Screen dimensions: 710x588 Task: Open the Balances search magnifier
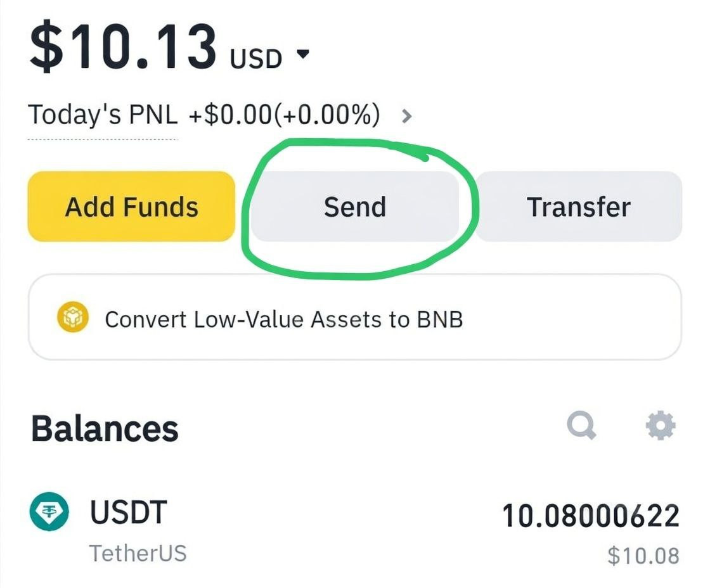[x=581, y=426]
